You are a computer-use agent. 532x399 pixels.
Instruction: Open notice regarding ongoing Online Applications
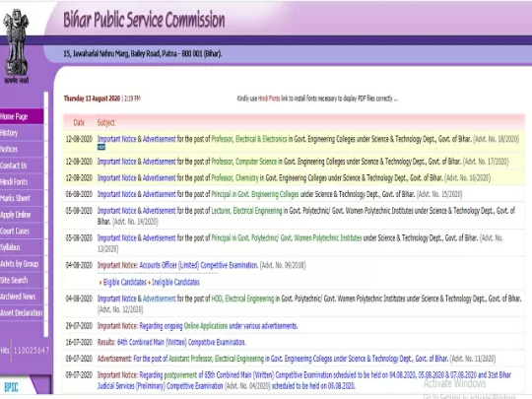(x=219, y=326)
